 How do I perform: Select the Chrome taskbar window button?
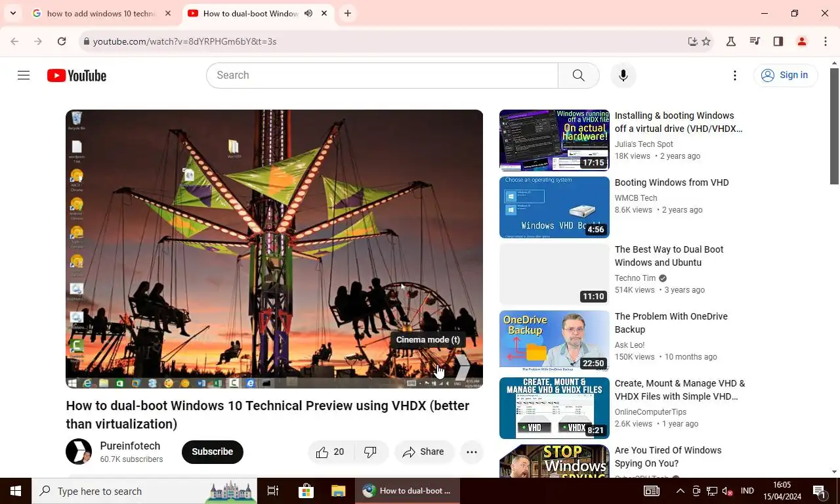(x=408, y=491)
